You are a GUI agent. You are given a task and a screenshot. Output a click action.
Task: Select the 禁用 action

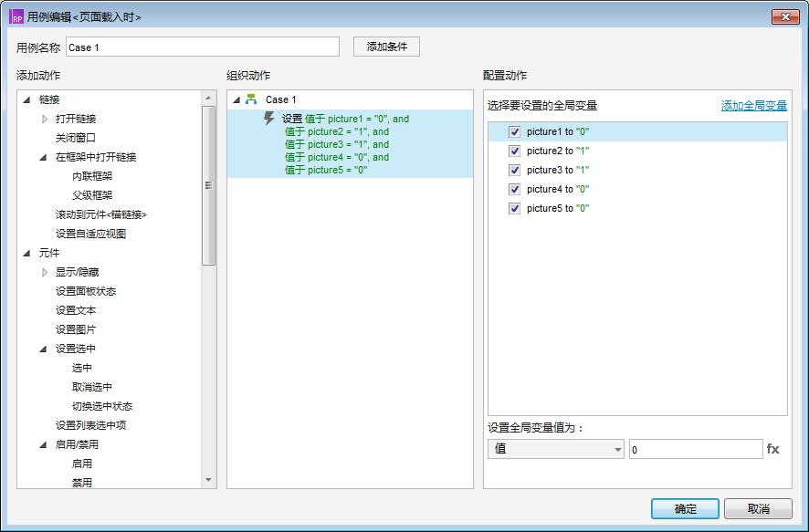82,483
